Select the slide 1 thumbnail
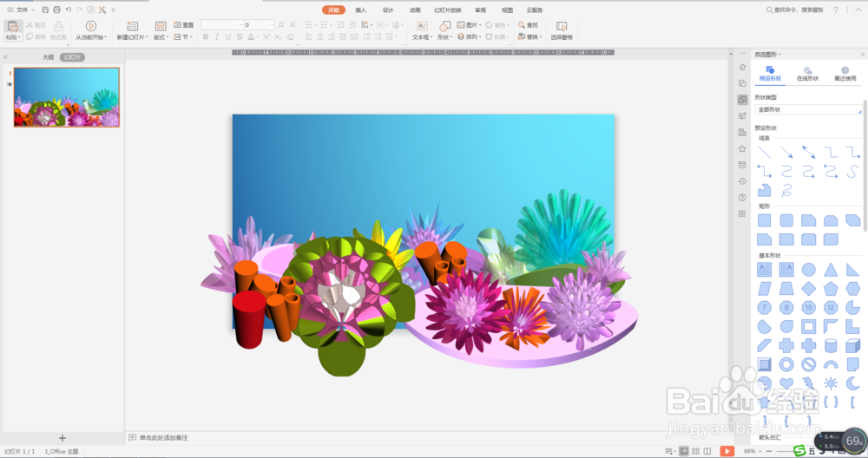Screen dimensions: 868x458 tap(67, 97)
